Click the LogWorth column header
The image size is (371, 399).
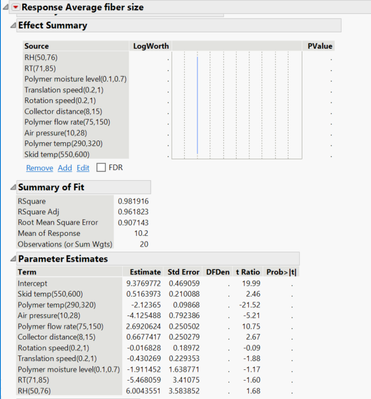(x=151, y=46)
